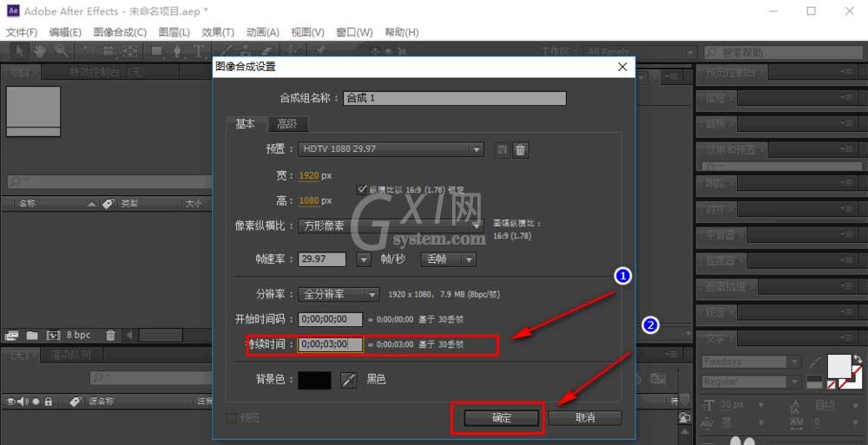Open the 动画(A) menu

click(263, 32)
